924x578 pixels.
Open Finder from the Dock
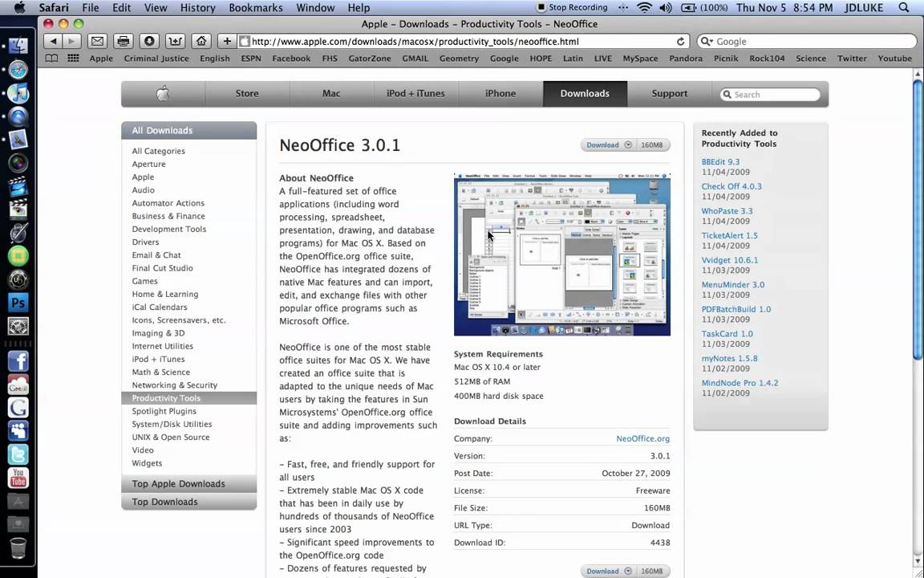click(18, 46)
